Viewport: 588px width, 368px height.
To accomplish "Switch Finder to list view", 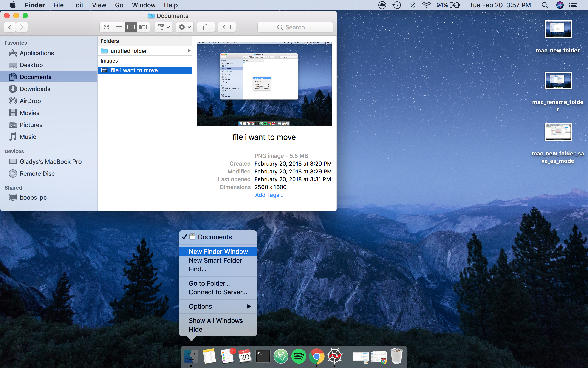I will [119, 27].
